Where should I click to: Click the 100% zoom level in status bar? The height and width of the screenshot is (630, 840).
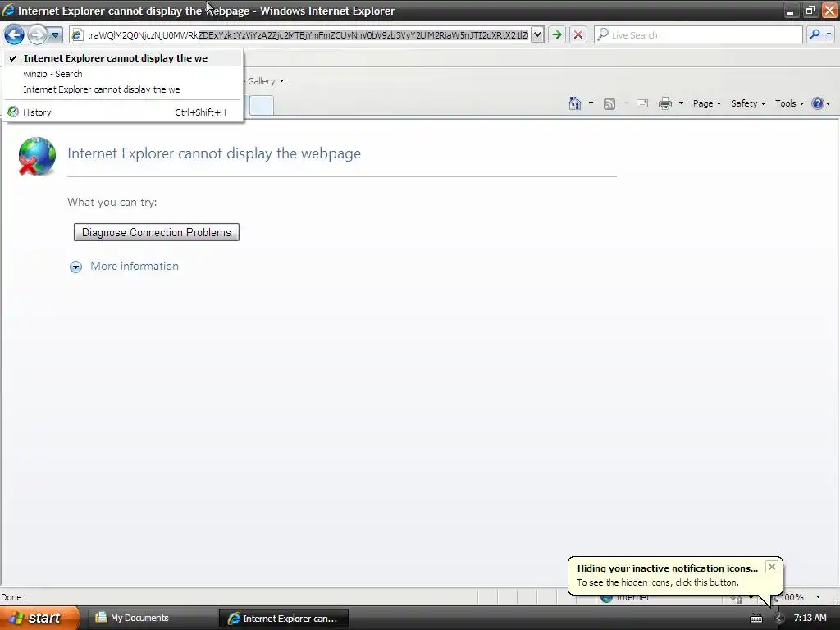[792, 597]
